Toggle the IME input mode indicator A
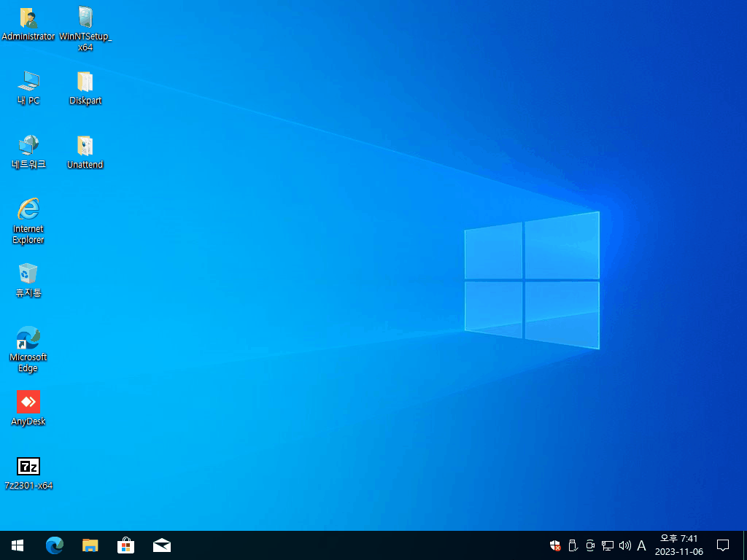 coord(642,545)
